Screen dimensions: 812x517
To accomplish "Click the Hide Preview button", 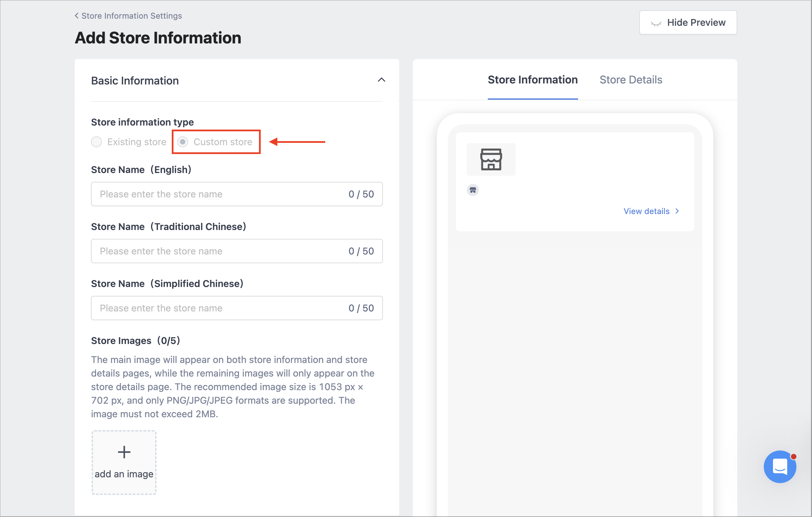I will point(688,22).
